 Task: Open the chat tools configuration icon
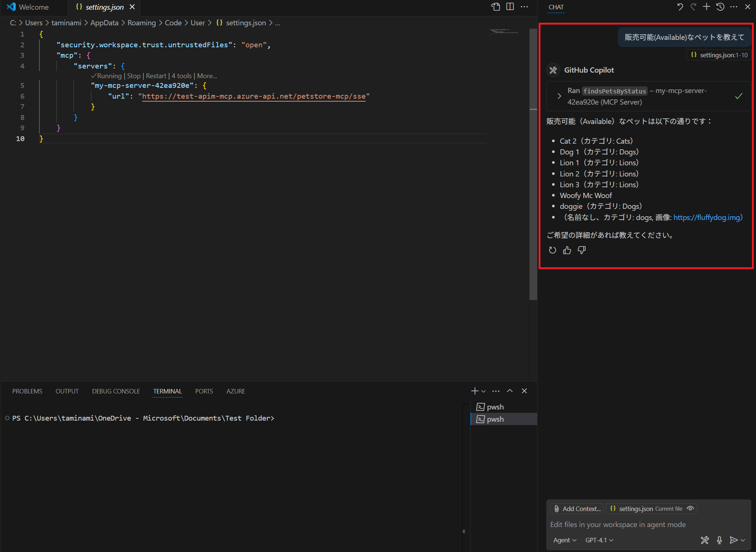[x=705, y=540]
